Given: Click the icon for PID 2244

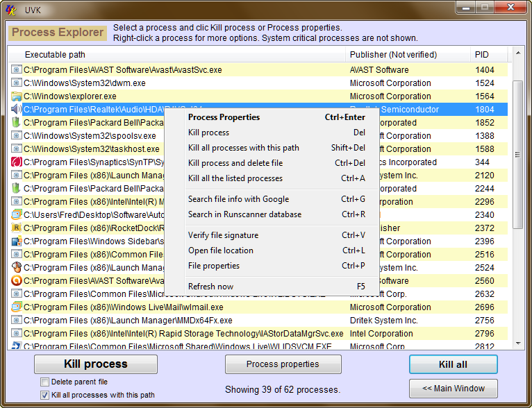Looking at the screenshot, I should [16, 189].
